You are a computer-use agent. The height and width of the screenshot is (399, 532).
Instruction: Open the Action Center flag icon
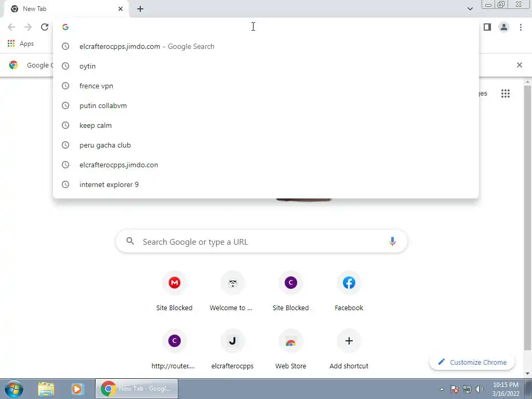coord(455,389)
